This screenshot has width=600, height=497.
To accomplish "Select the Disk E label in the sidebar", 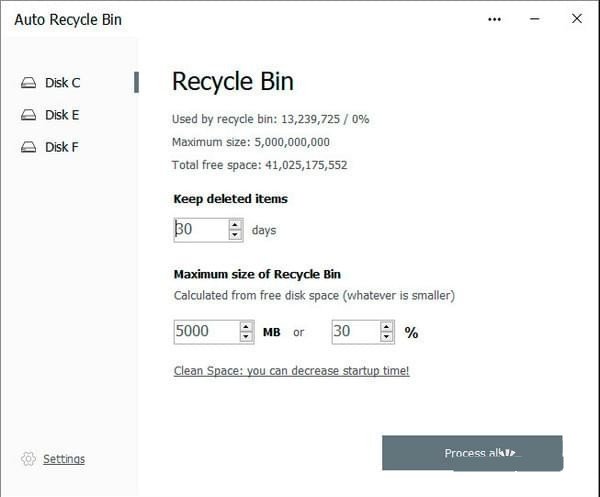I will [62, 115].
